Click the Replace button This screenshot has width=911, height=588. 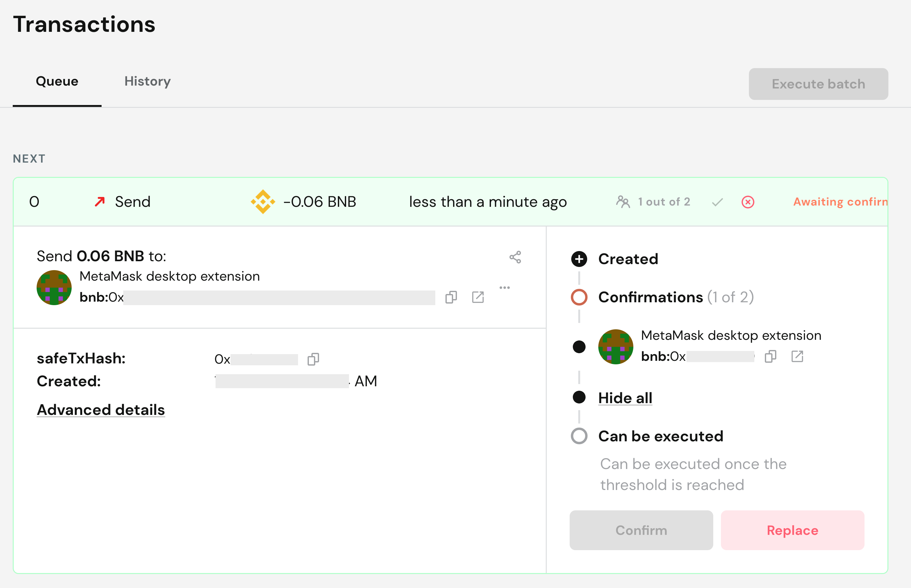click(x=792, y=530)
